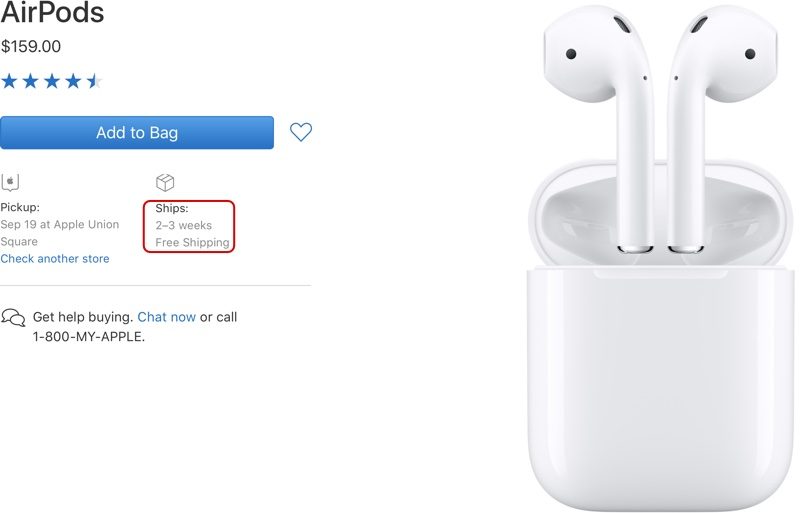Open the Check another store link

(55, 259)
